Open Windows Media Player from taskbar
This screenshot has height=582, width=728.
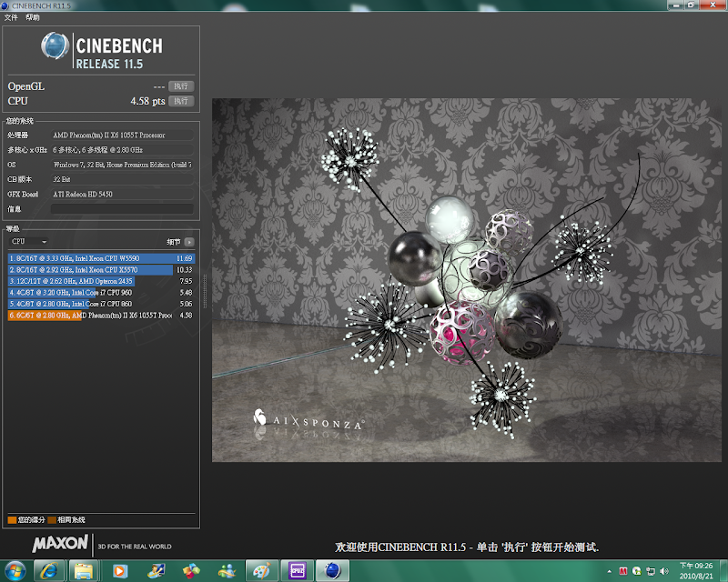click(x=119, y=571)
